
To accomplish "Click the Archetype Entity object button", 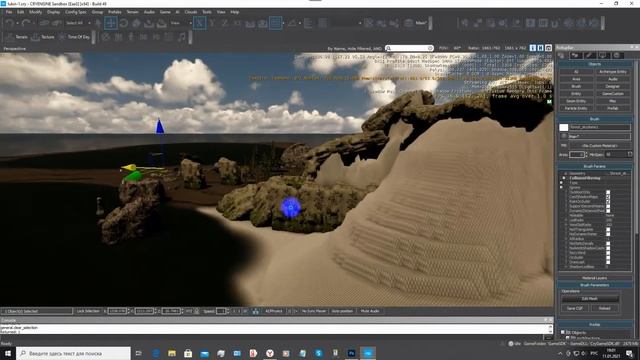I will [x=613, y=72].
